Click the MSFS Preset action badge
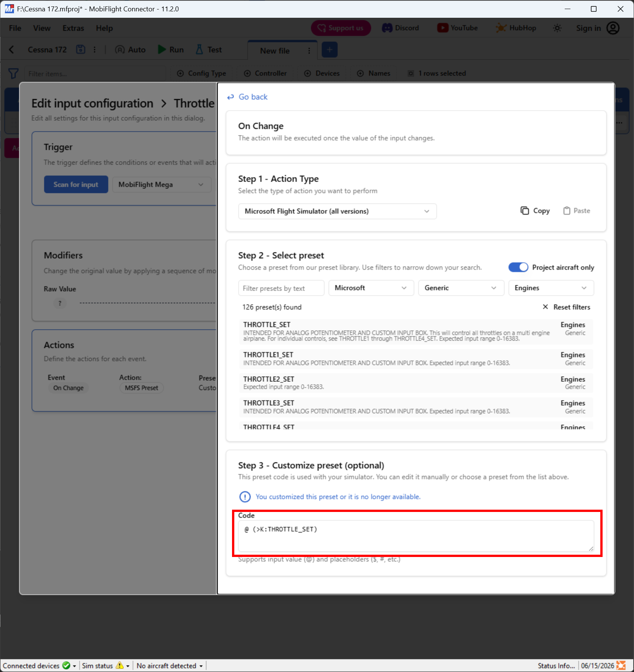634x672 pixels. [x=142, y=388]
